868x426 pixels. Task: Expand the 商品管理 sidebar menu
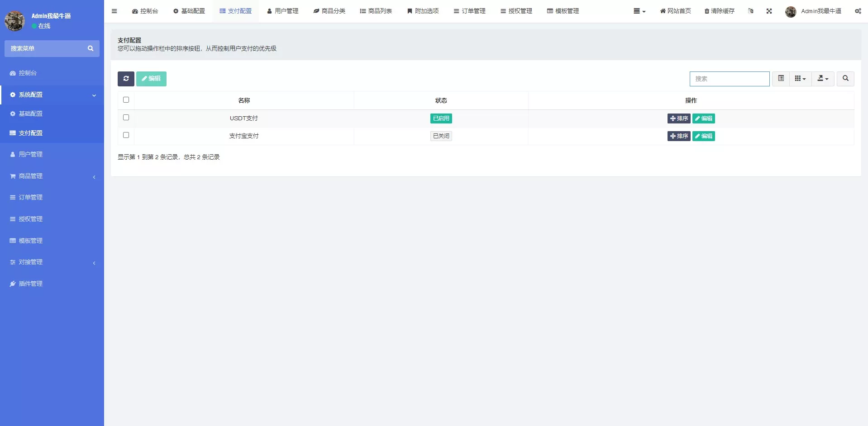point(52,176)
